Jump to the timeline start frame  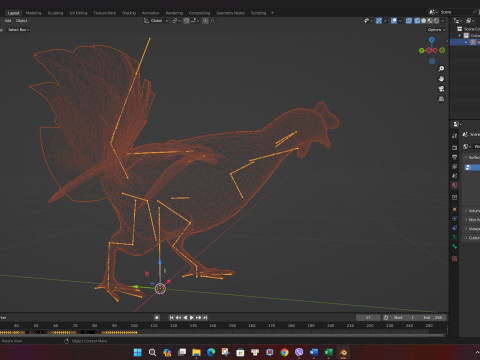tap(172, 318)
